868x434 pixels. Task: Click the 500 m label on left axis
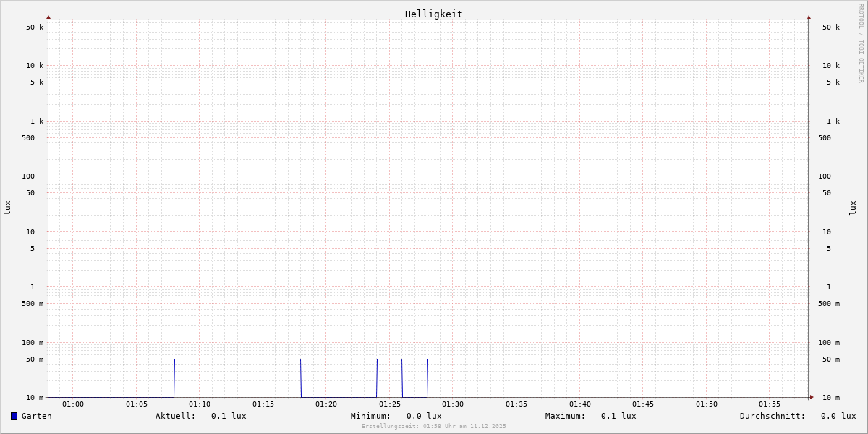tap(33, 304)
